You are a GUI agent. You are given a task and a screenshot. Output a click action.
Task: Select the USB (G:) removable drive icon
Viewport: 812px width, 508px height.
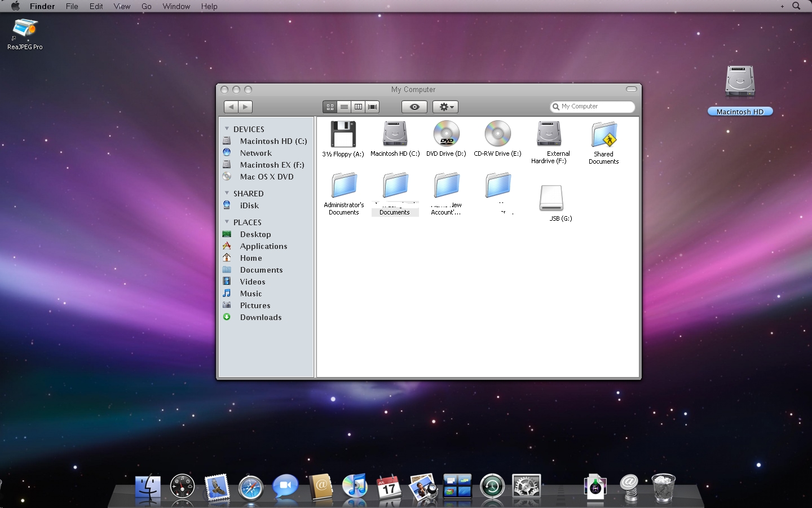click(551, 198)
